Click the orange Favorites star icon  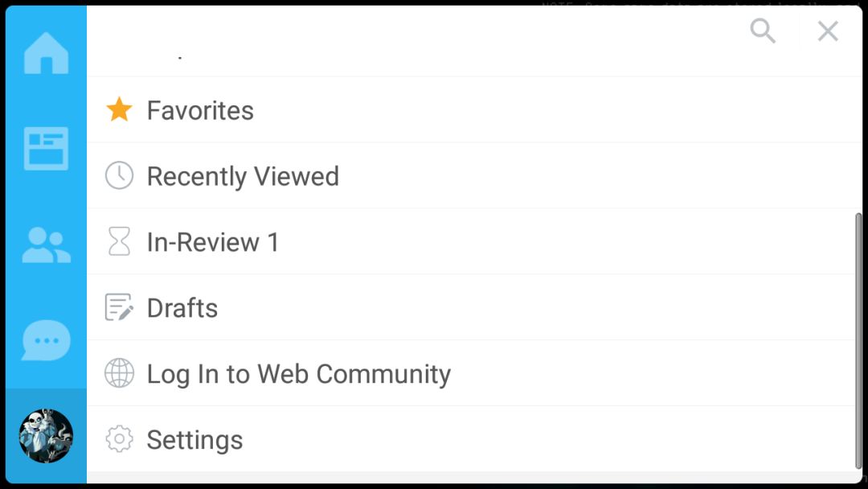tap(119, 110)
